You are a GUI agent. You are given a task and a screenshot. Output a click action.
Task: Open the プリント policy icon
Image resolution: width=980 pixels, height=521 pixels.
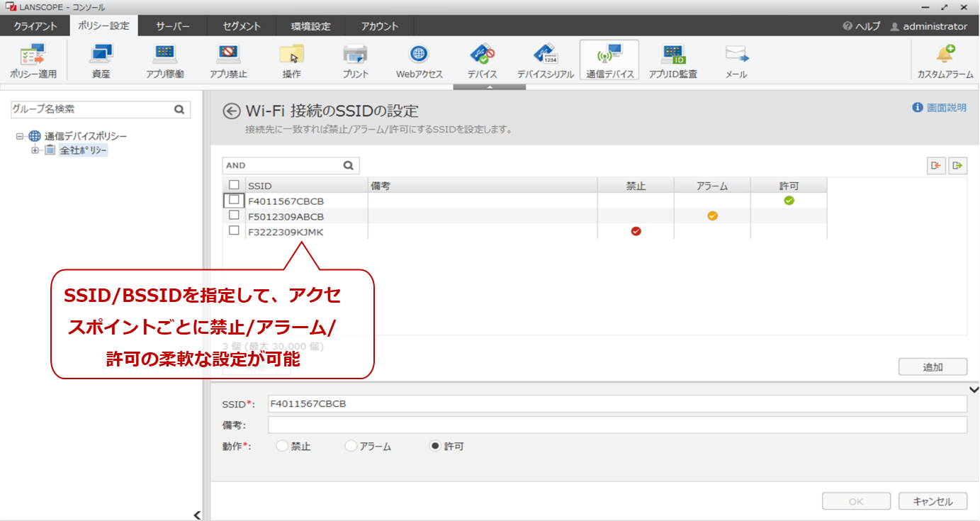pos(355,61)
